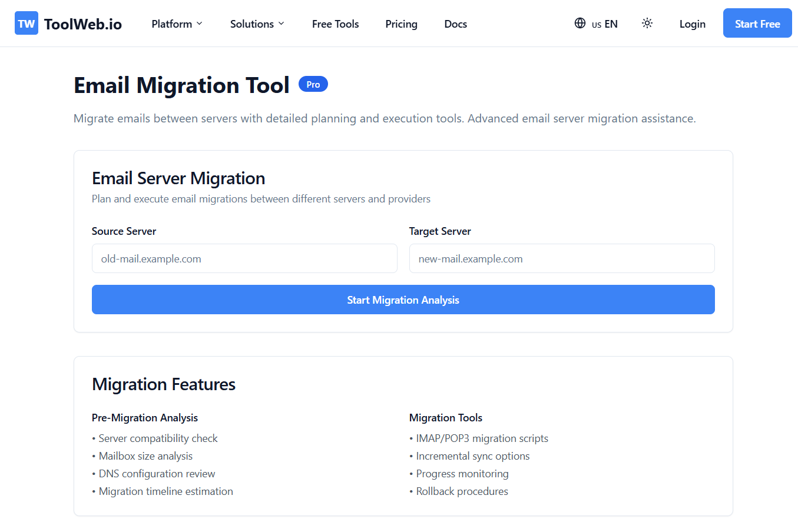Click Rollback procedures under Migration Tools

(462, 491)
